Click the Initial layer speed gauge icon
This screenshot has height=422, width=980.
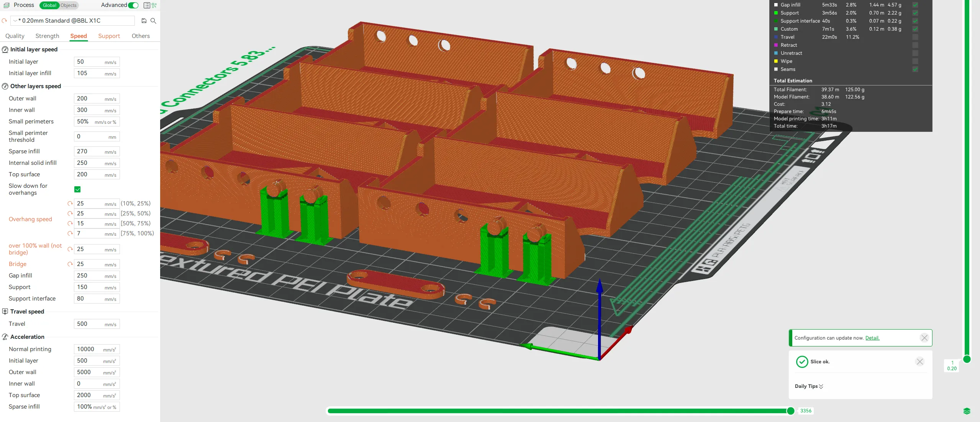click(x=5, y=49)
